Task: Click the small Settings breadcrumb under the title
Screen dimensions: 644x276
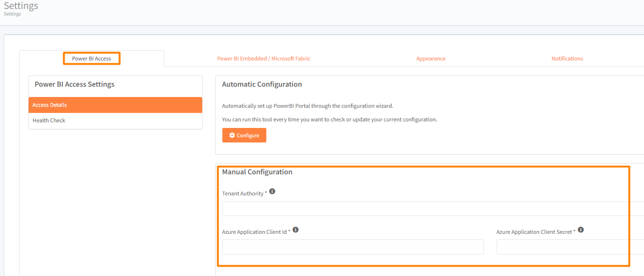Action: [12, 14]
